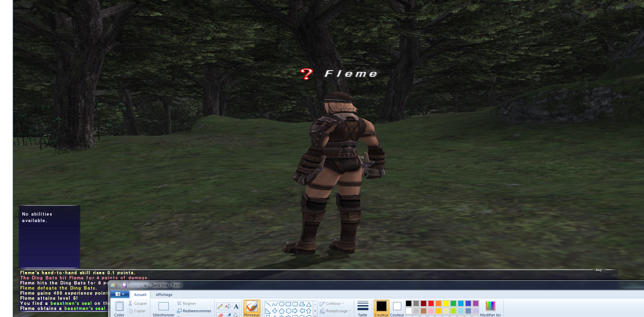Click the Redimensionner button
Image resolution: width=644 pixels, height=317 pixels.
194,311
